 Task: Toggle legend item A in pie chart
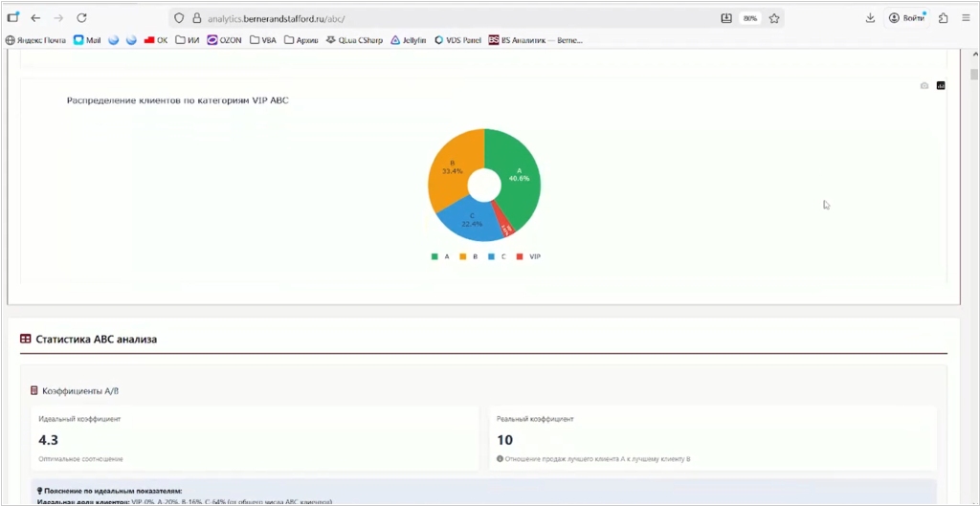440,256
